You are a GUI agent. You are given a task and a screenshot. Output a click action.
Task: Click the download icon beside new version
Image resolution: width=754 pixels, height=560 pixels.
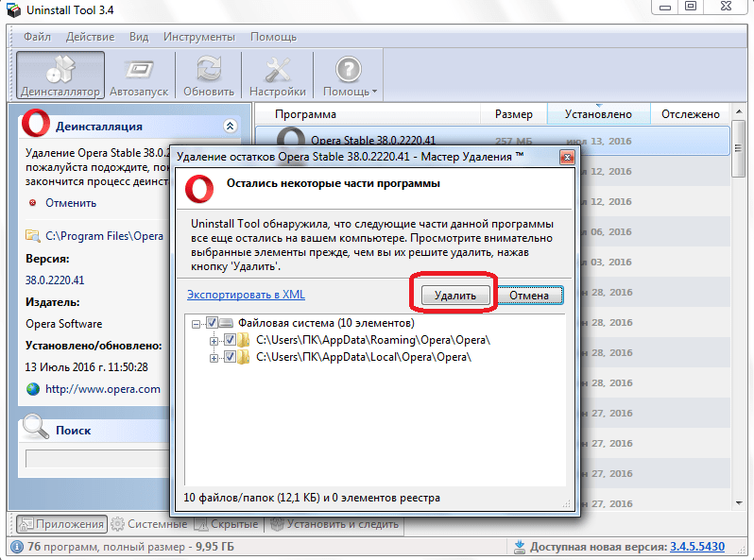[x=520, y=547]
